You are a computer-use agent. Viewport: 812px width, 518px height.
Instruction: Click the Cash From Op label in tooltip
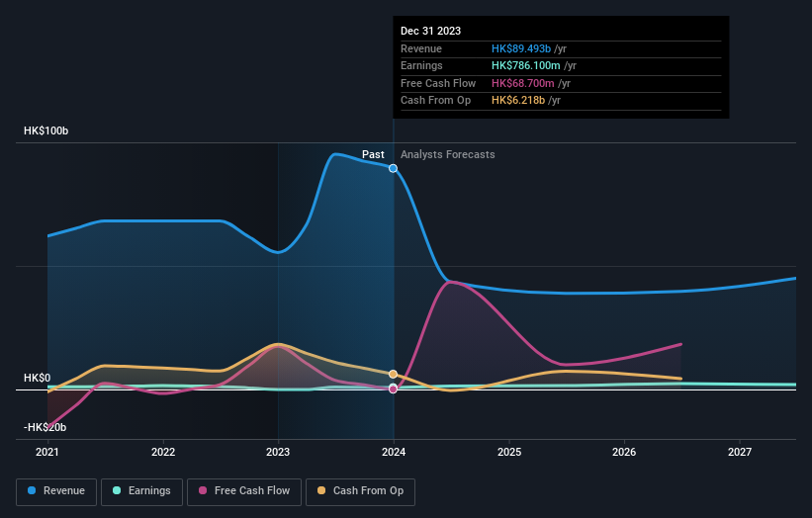[435, 101]
